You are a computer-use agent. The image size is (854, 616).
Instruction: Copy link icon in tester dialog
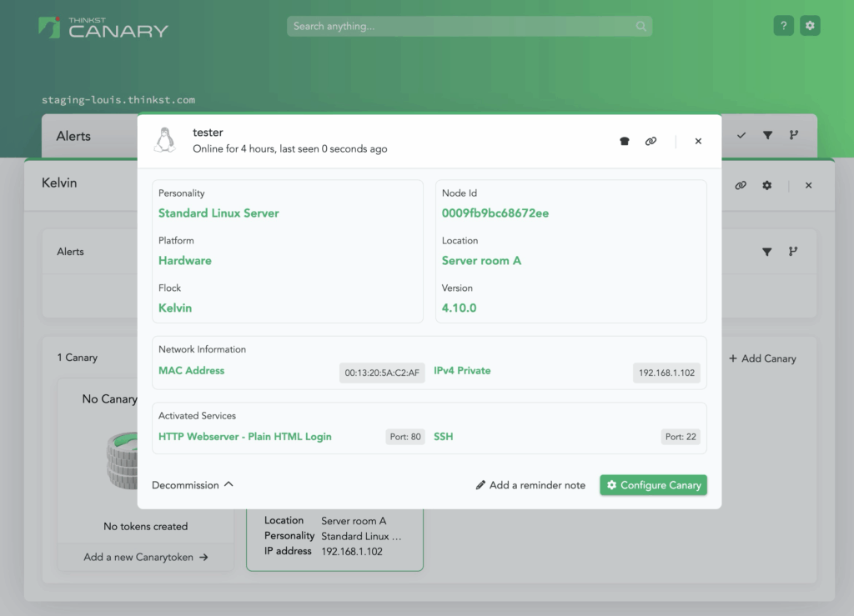click(x=651, y=141)
